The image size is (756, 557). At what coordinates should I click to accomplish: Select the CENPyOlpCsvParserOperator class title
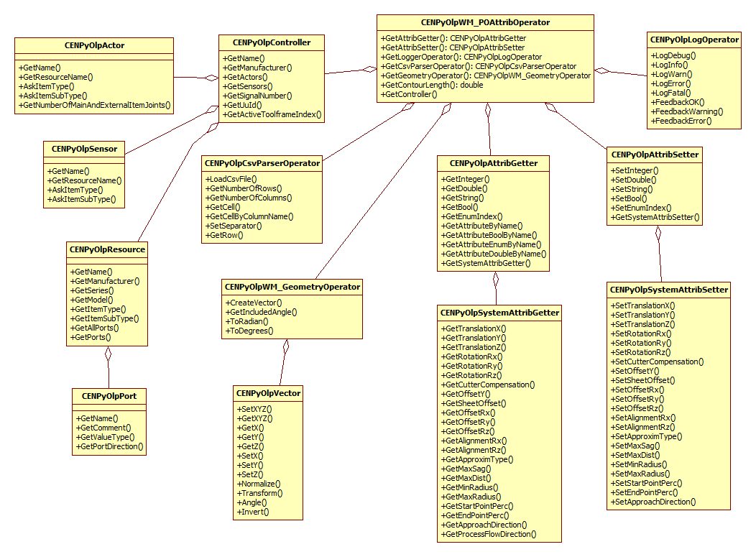point(262,162)
